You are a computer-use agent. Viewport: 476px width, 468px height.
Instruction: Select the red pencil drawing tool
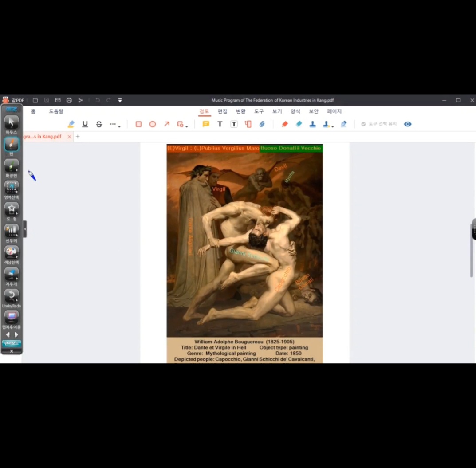pos(285,124)
